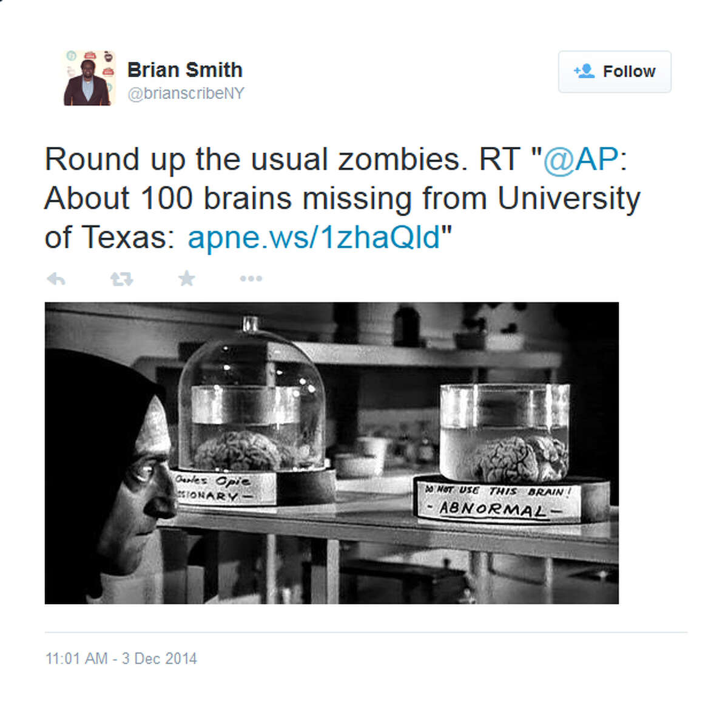Favorite the tweet using the star icon
Screen dimensions: 728x703
pos(186,278)
